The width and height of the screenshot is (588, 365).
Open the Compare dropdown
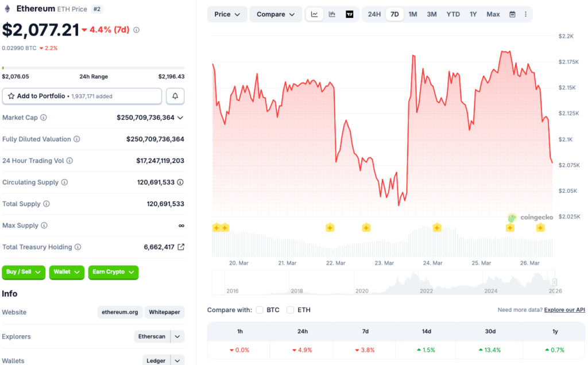click(275, 14)
